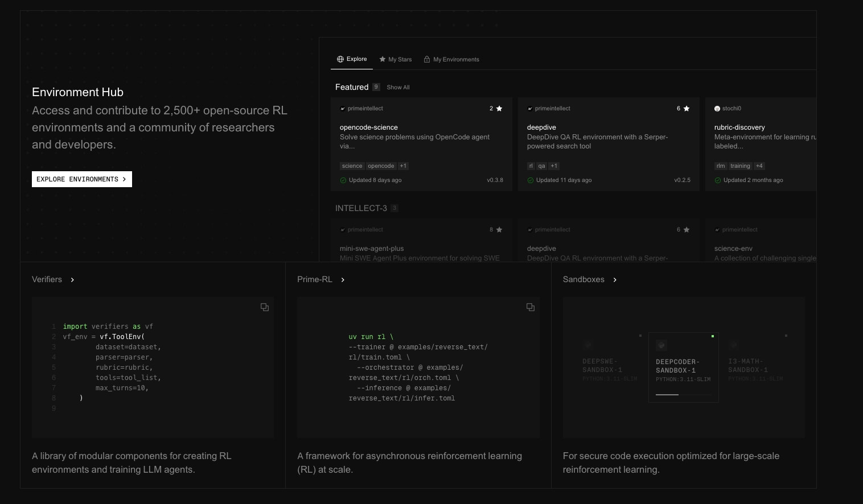Click the green status dot on DEEPCODER-SANDBOX-1

point(713,336)
